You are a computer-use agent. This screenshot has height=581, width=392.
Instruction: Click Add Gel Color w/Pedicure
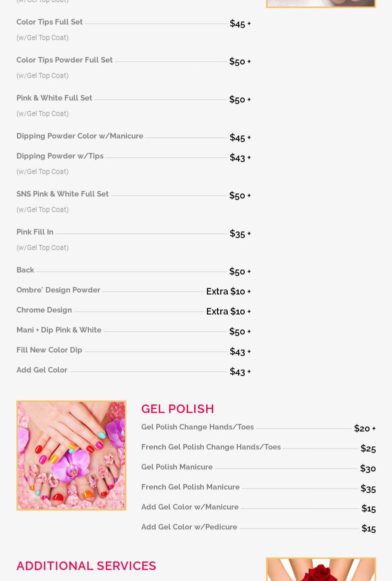point(189,527)
